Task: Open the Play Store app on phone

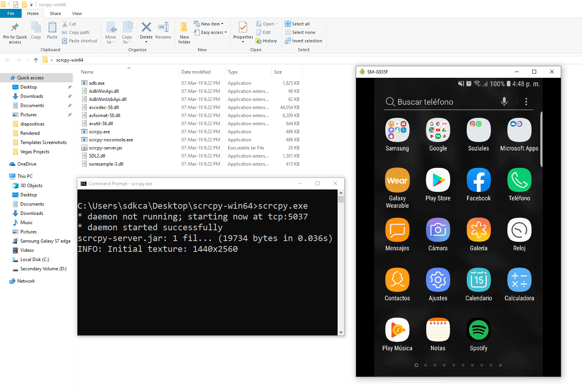Action: tap(438, 180)
